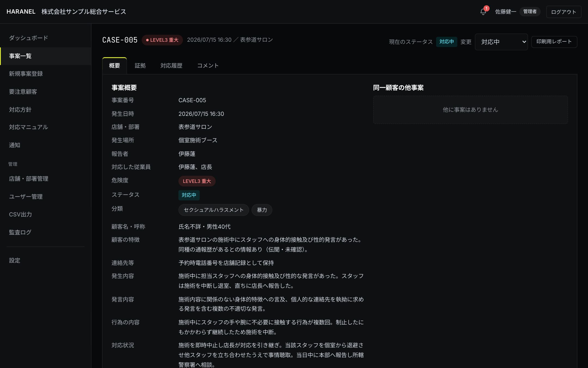
Task: Click the 対応中 badge in ステータス row
Action: coord(189,195)
